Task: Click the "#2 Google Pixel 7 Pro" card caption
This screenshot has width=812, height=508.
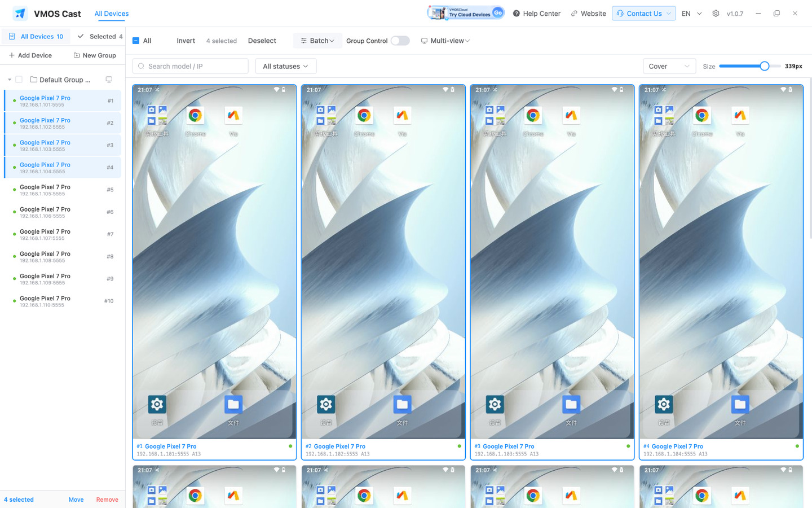Action: pyautogui.click(x=336, y=446)
